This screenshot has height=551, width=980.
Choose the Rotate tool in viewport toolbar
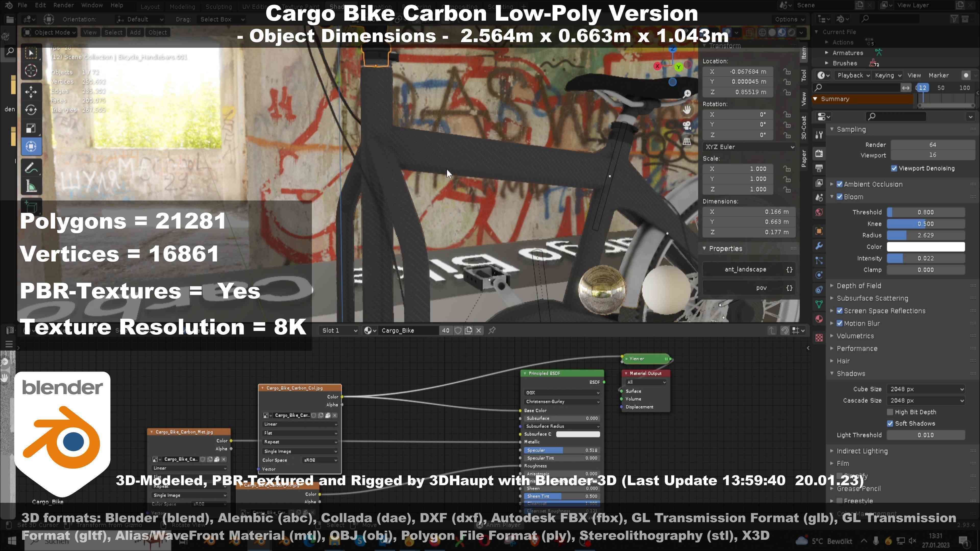tap(31, 110)
